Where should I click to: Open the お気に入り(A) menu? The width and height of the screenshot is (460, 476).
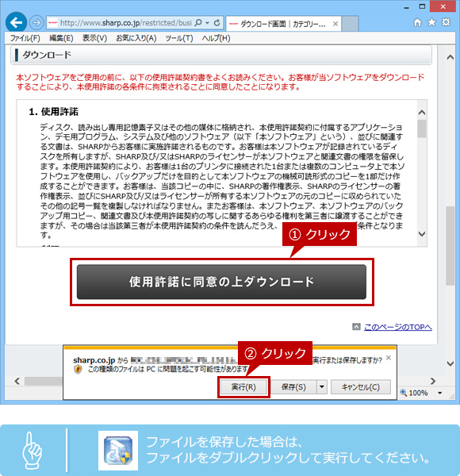pos(136,38)
